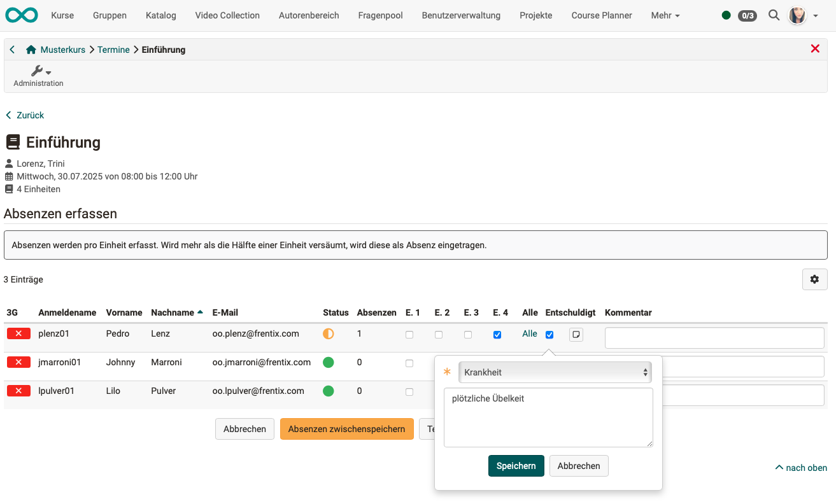836x504 pixels.
Task: Click the Speichern button in the popup
Action: [x=516, y=466]
